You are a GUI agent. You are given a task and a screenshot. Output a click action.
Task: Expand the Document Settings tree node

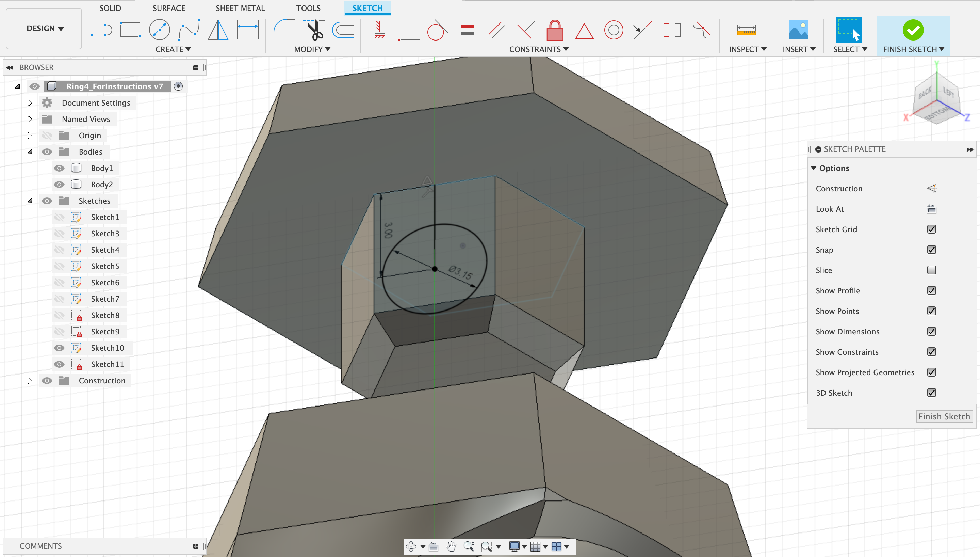30,102
